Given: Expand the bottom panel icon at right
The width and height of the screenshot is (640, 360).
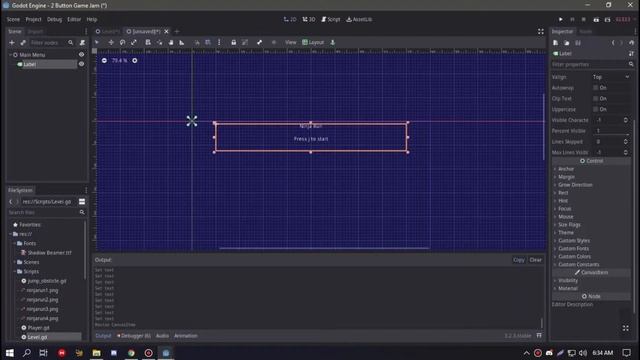Looking at the screenshot, I should (539, 336).
